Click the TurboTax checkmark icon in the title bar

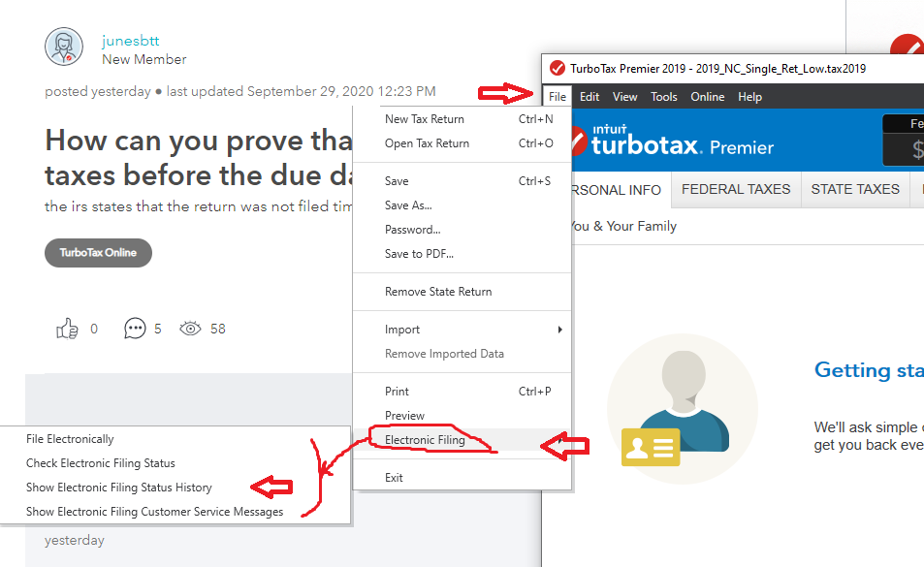[557, 68]
